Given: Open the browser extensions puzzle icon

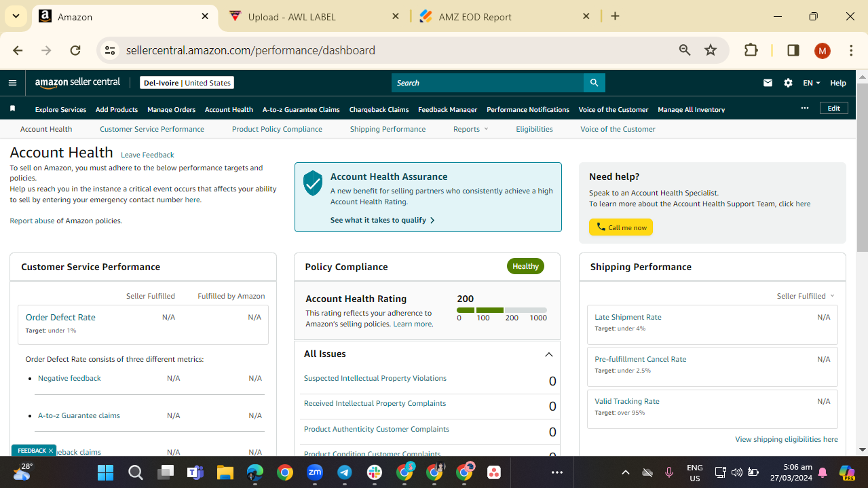Looking at the screenshot, I should pyautogui.click(x=751, y=50).
